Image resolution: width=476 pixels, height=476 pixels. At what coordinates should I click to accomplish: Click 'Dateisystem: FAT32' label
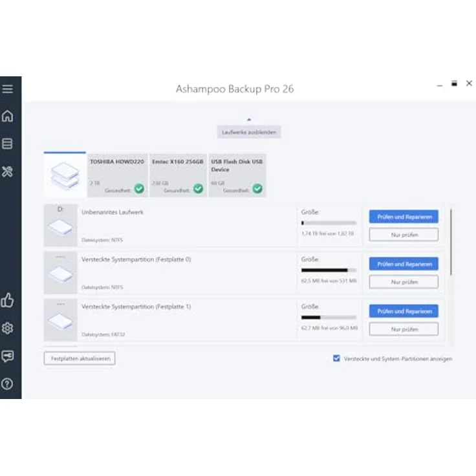[103, 334]
